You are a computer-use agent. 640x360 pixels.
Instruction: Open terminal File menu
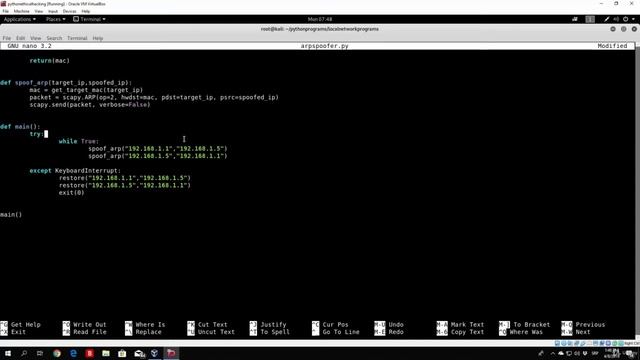click(7, 38)
